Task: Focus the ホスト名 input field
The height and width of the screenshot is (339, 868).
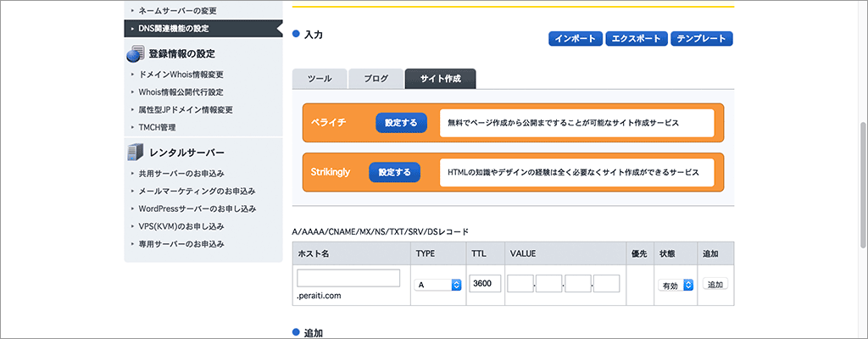Action: click(x=348, y=278)
